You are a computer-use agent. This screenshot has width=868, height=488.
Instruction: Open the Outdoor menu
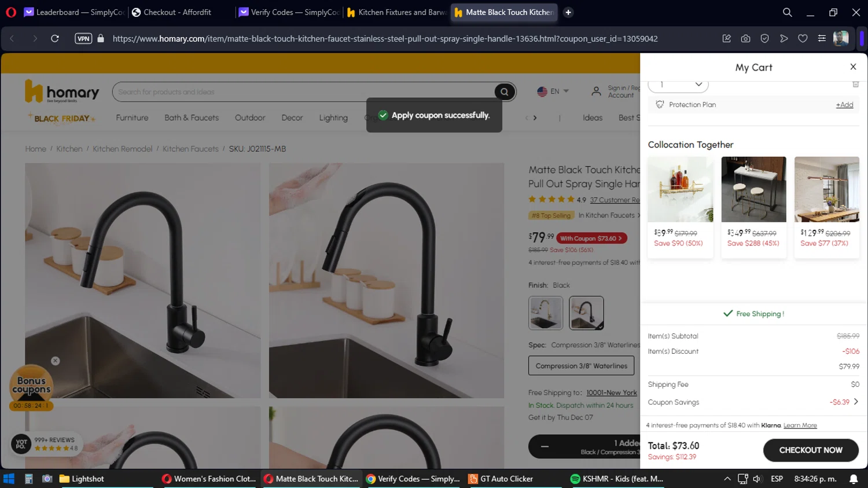(250, 118)
